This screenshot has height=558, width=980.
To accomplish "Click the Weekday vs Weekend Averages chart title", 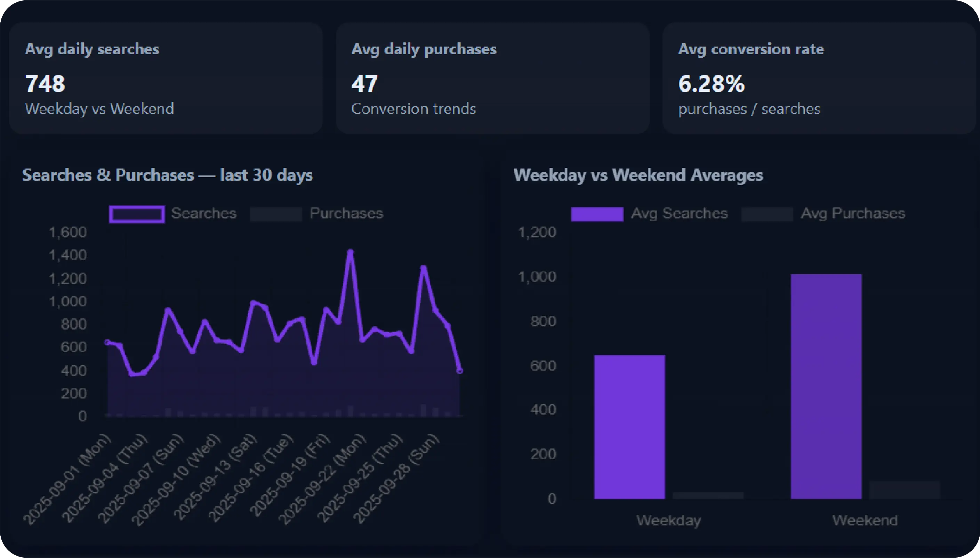I will point(638,175).
